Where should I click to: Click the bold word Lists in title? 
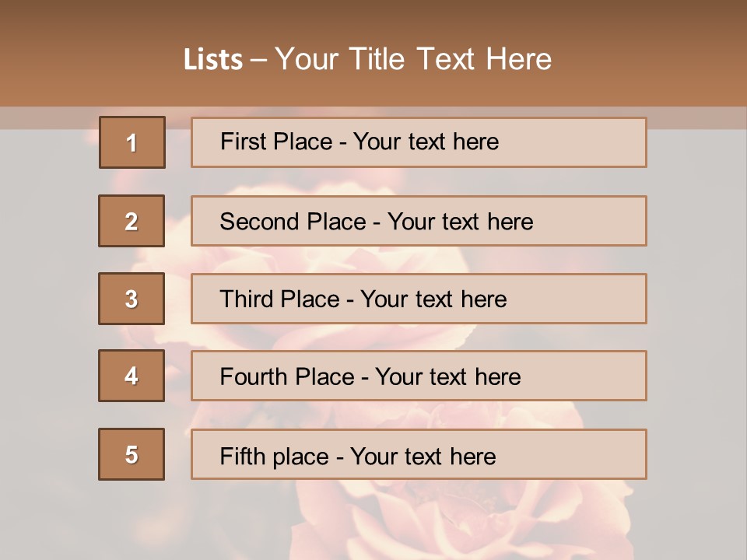(x=213, y=60)
